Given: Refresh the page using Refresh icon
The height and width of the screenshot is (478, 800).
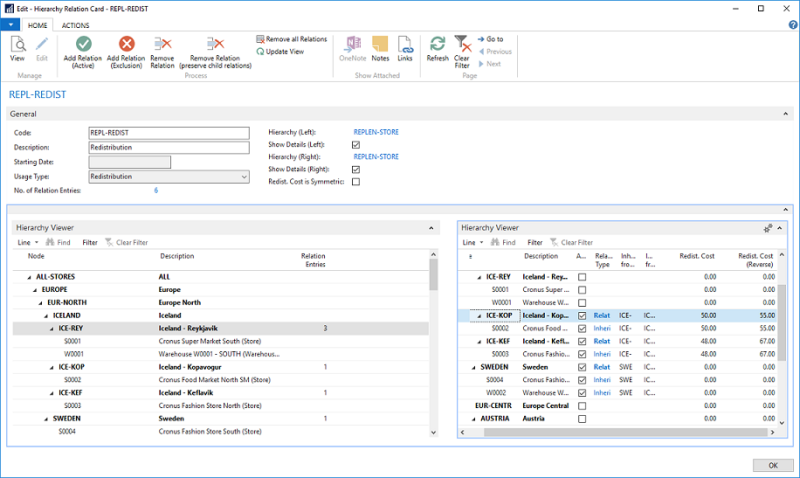Looking at the screenshot, I should pos(437,45).
